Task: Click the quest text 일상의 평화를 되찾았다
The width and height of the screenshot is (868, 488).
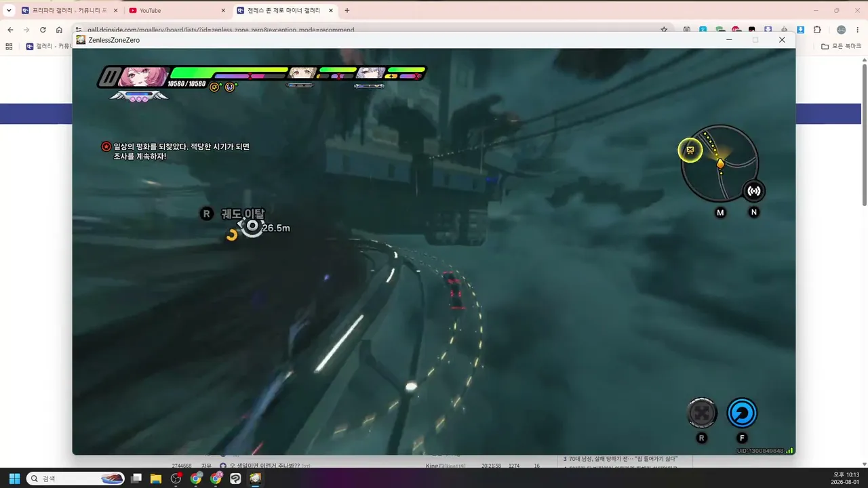Action: pyautogui.click(x=151, y=146)
